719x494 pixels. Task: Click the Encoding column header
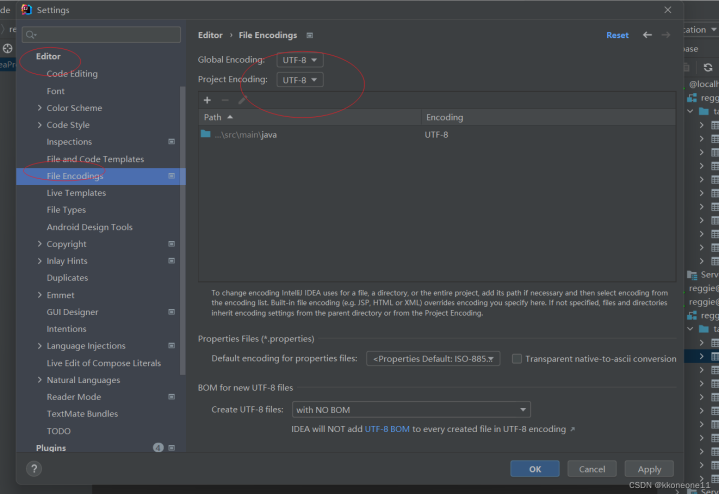point(548,117)
